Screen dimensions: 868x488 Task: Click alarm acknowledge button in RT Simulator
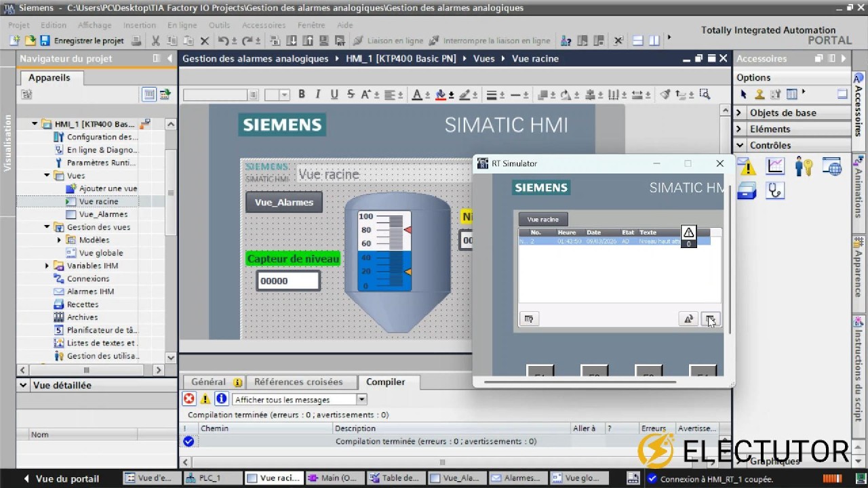(688, 319)
